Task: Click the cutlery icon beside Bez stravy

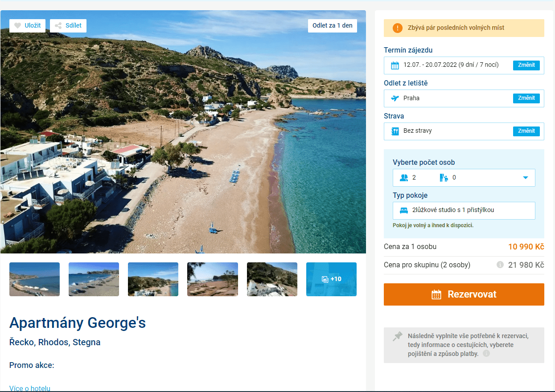Action: tap(395, 131)
